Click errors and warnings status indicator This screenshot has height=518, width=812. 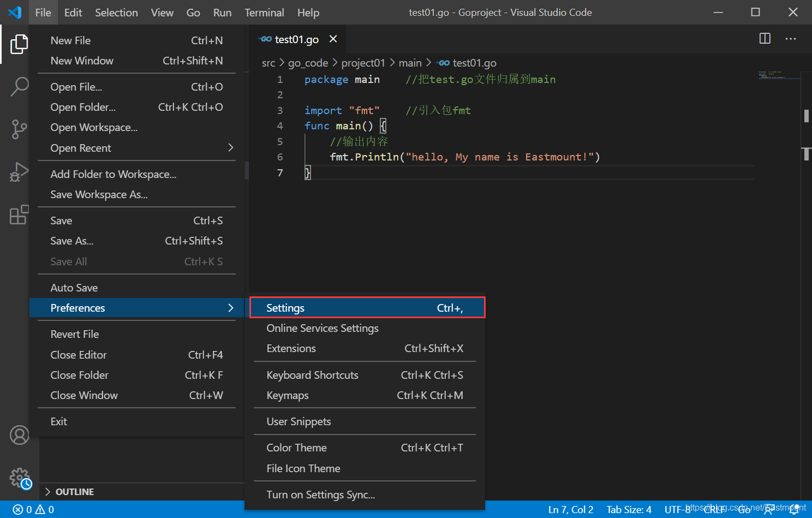click(33, 509)
